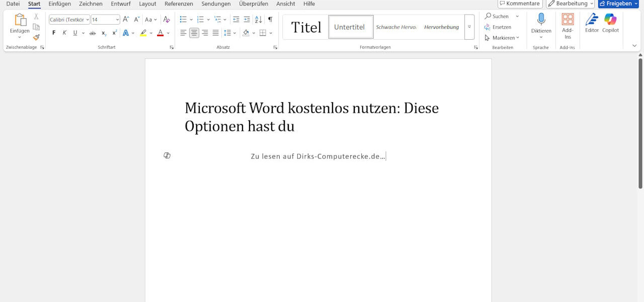Click the borders grid icon
The image size is (644, 302).
click(x=263, y=33)
